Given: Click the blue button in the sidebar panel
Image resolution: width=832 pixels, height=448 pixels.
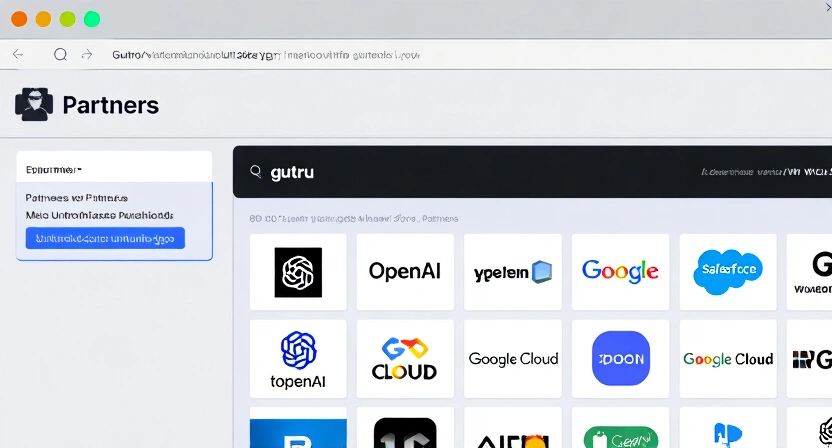Looking at the screenshot, I should 105,238.
